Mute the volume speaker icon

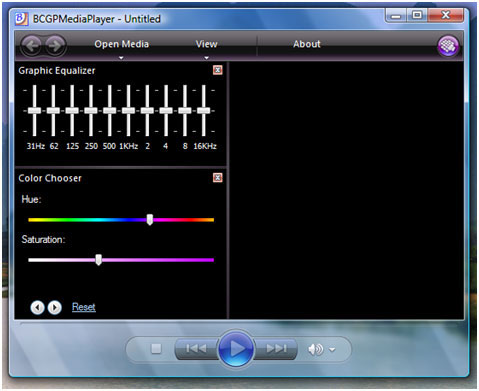(x=315, y=349)
